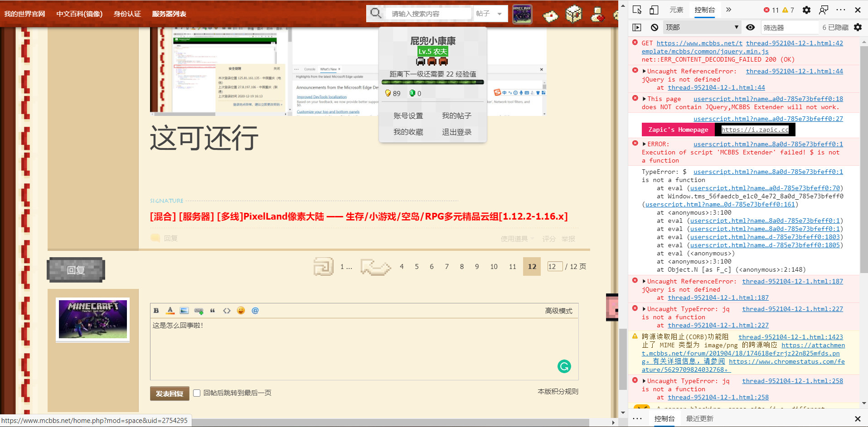Open the emoji smiley picker
The image size is (868, 427).
[x=241, y=311]
